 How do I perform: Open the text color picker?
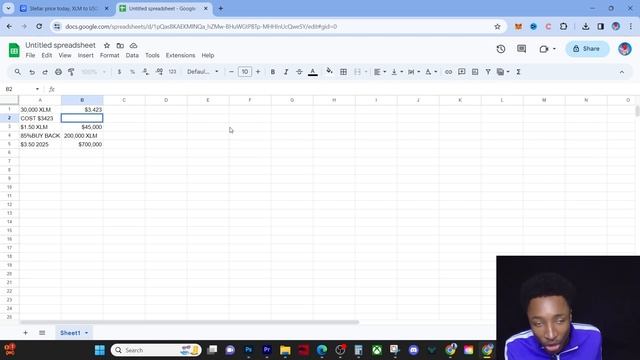click(313, 72)
